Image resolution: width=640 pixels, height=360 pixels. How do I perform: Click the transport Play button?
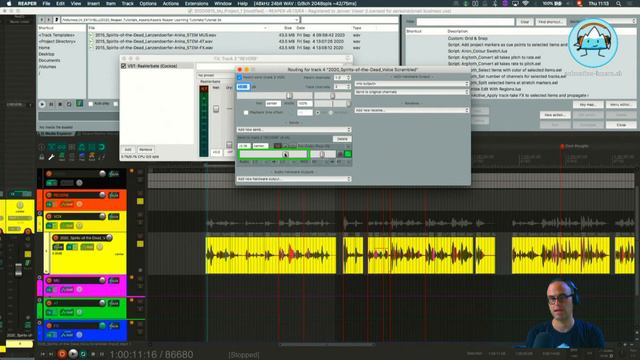click(x=73, y=354)
